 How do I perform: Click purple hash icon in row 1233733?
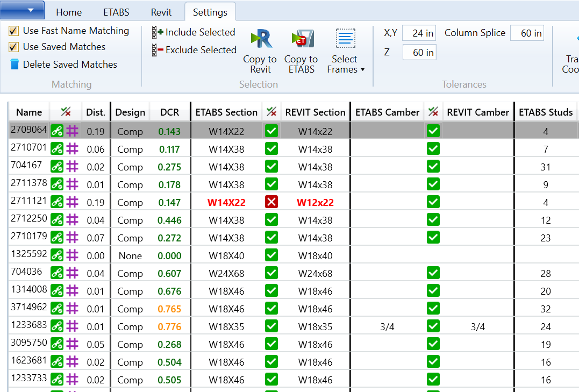pyautogui.click(x=73, y=379)
